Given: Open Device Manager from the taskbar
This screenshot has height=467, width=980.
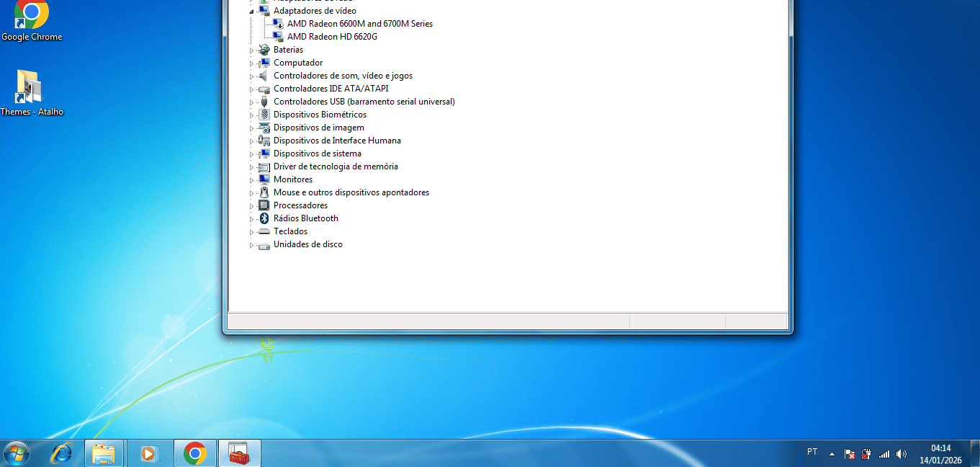Looking at the screenshot, I should tap(239, 453).
